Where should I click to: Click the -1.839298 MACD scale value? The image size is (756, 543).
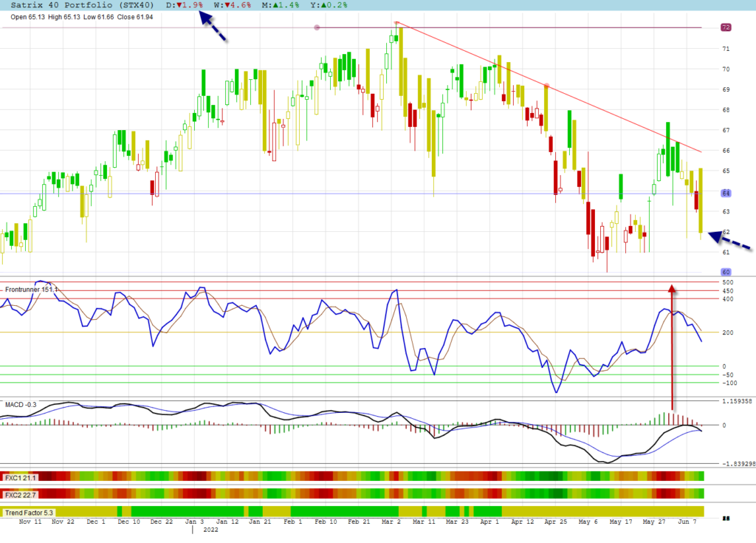pyautogui.click(x=738, y=464)
